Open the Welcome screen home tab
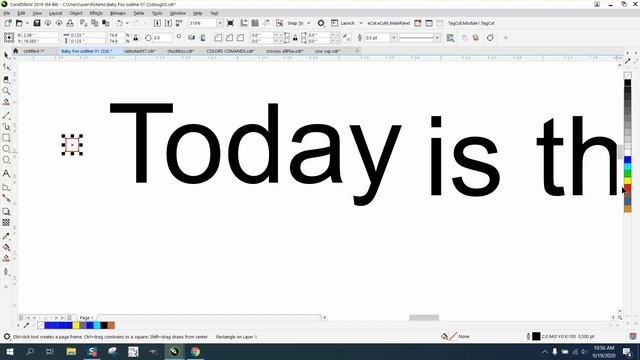 [16, 51]
